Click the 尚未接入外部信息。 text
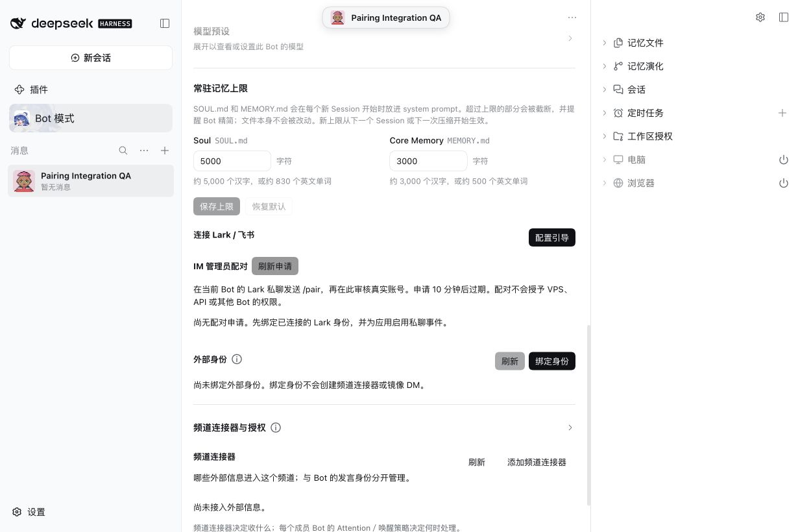Screen dimensions: 798x532 [x=230, y=507]
